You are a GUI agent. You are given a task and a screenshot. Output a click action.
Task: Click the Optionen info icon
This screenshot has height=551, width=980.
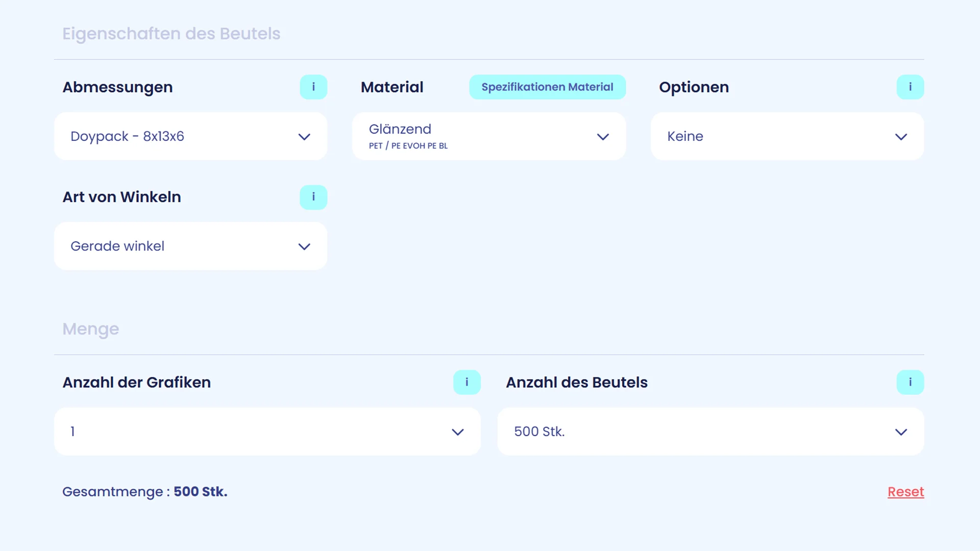(910, 87)
